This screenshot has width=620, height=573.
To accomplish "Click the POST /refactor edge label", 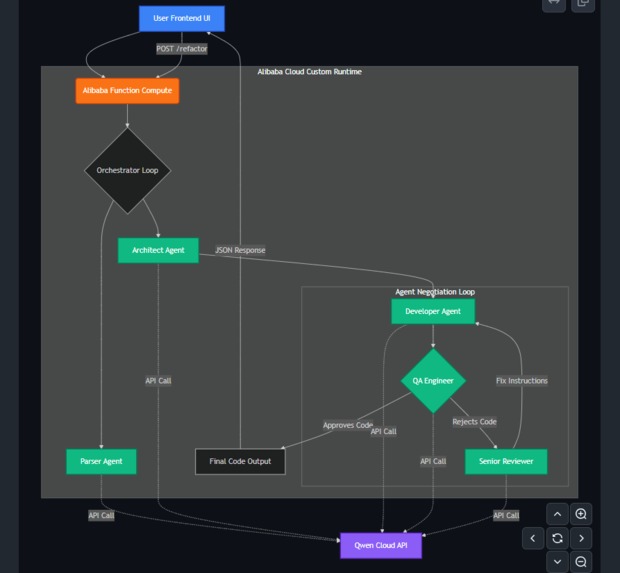I will click(x=182, y=49).
